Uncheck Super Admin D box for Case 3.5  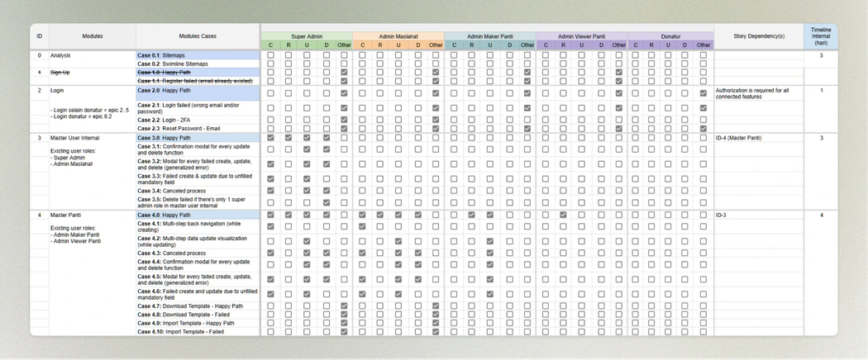326,202
